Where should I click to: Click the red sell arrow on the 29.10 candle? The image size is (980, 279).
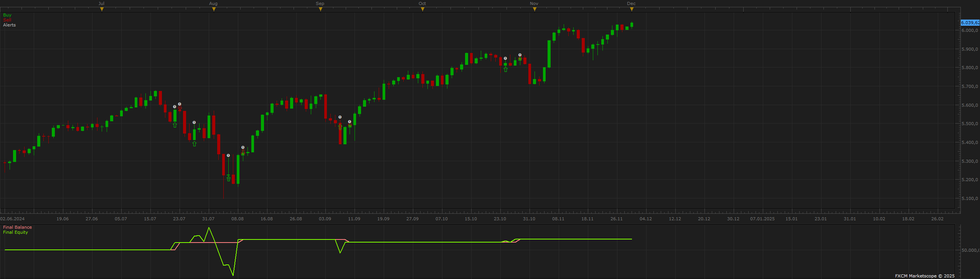click(520, 59)
